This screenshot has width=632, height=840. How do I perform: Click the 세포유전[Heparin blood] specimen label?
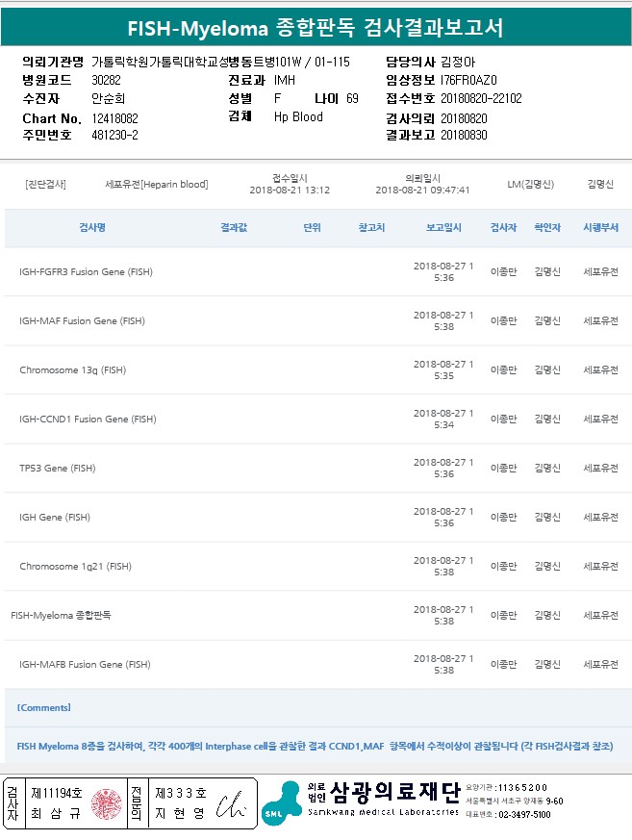[x=156, y=184]
